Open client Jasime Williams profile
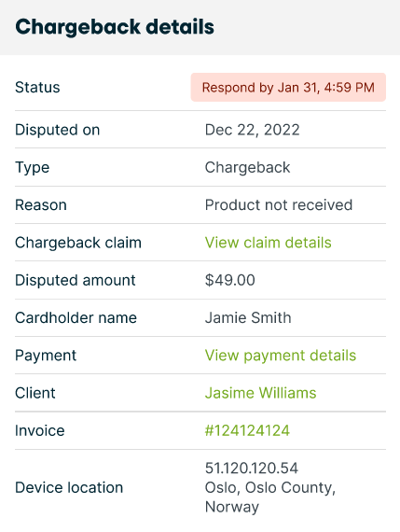Screen dimensions: 400x532 (x=261, y=393)
